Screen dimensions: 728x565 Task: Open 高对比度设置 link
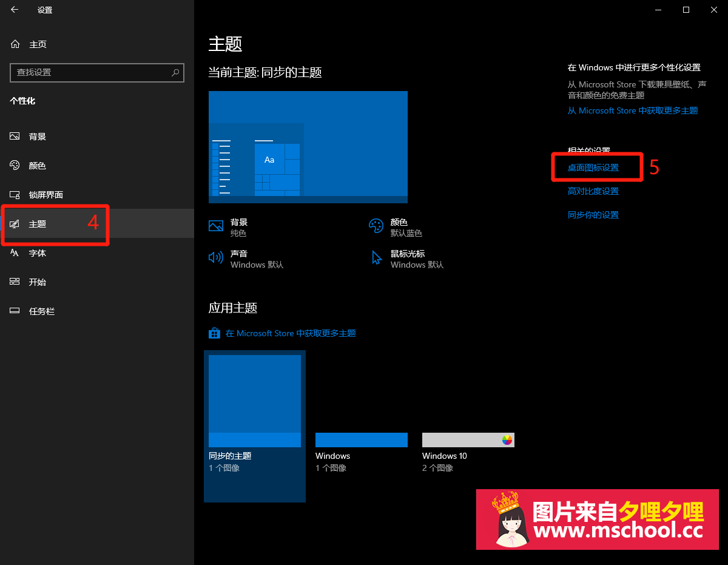pos(593,191)
